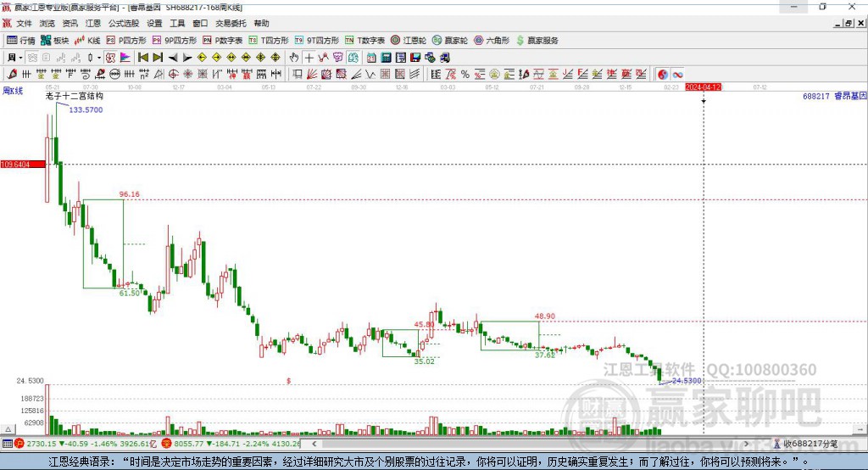Select the percent % tool
Viewport: 868px width, 470px height.
click(465, 75)
